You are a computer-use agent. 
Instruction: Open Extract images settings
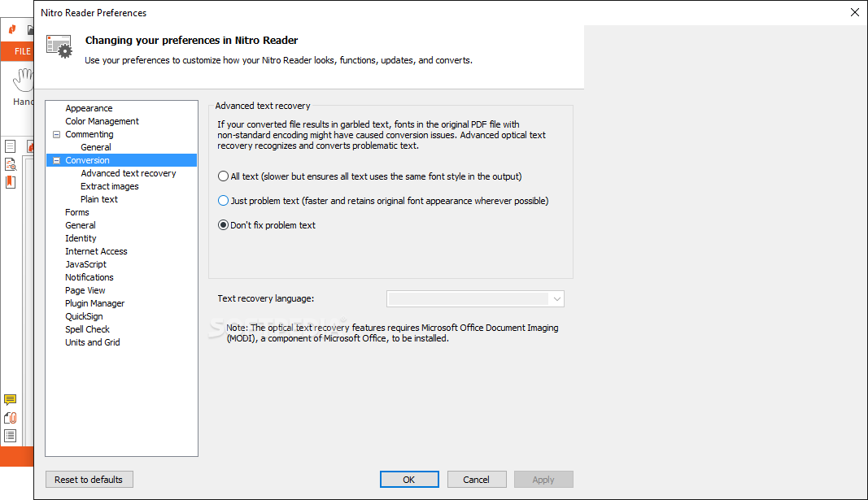pyautogui.click(x=110, y=186)
